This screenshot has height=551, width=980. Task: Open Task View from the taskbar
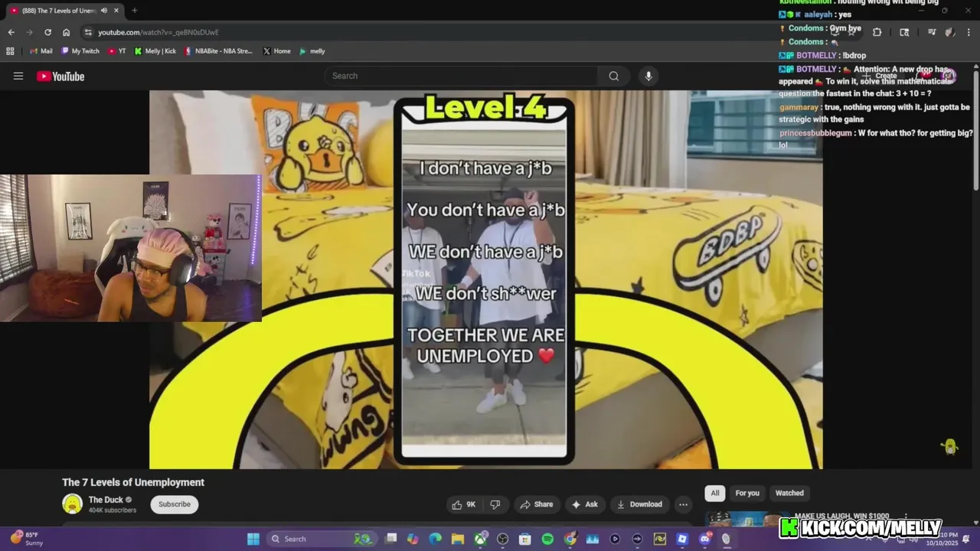tap(390, 539)
